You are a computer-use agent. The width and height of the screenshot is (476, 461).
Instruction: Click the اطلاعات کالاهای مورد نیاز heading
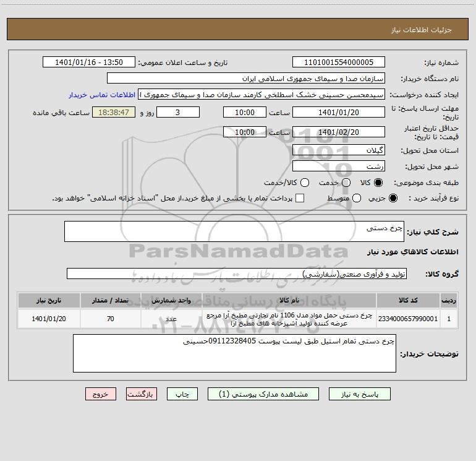click(x=412, y=252)
